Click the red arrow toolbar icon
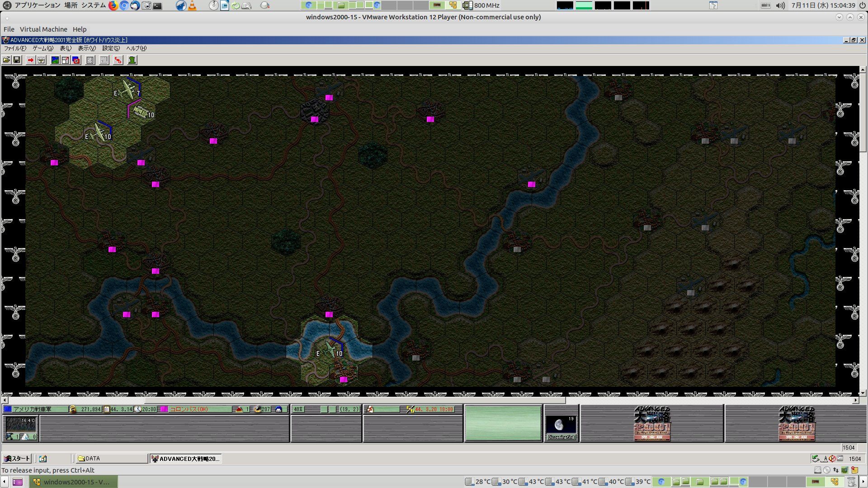 pyautogui.click(x=30, y=60)
